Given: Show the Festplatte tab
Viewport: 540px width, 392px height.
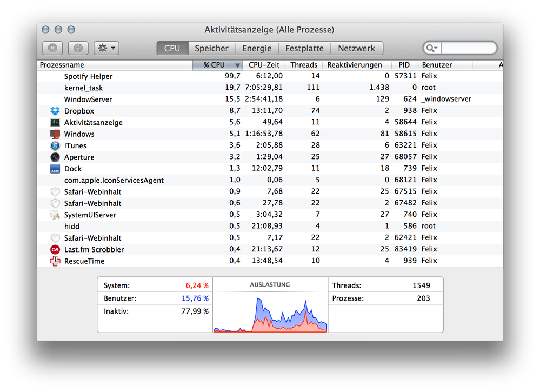Looking at the screenshot, I should (x=304, y=48).
